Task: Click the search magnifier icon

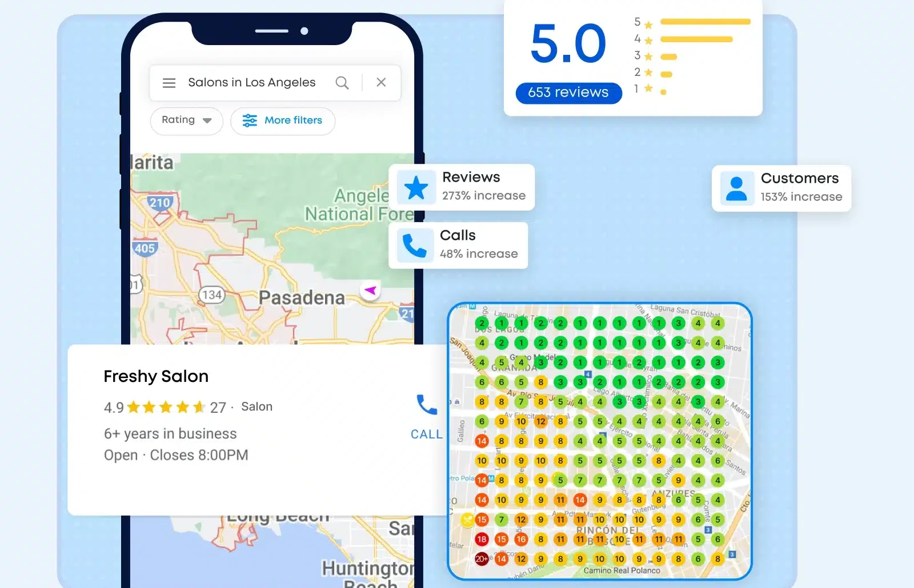Action: (x=342, y=82)
